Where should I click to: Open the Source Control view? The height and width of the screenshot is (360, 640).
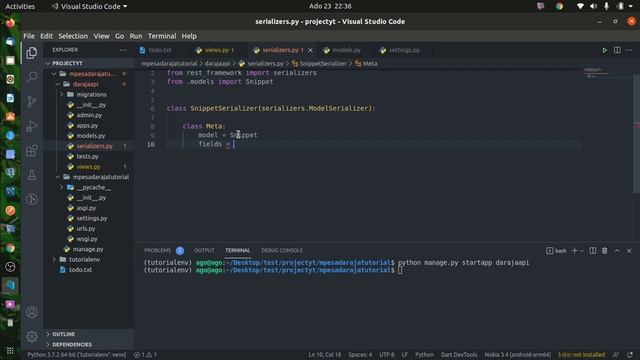coord(31,101)
